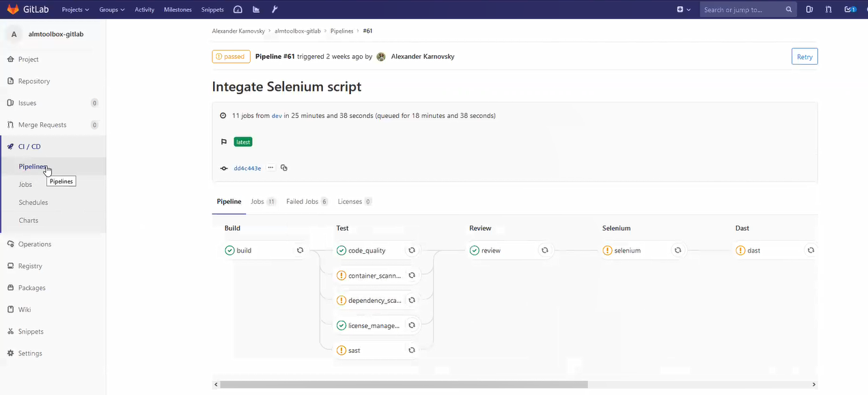The height and width of the screenshot is (395, 868).
Task: Open the merge requests icon in top bar
Action: point(828,10)
